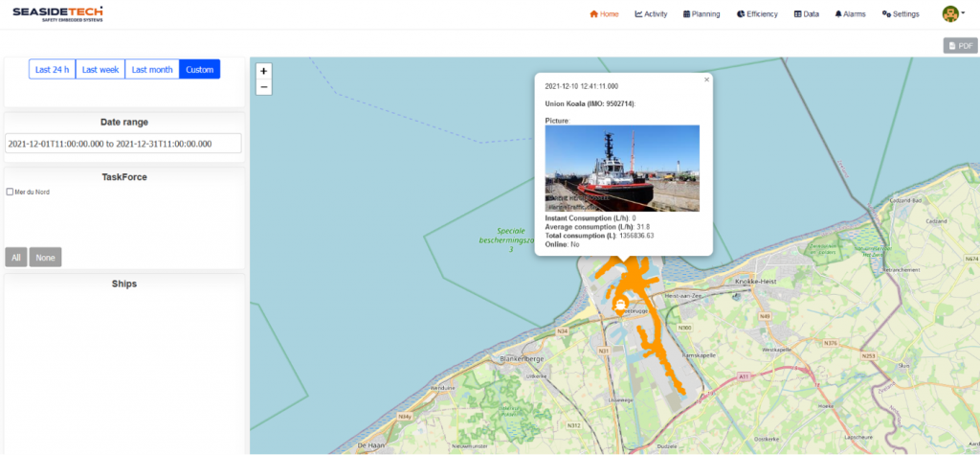
Task: Export the page as PDF
Action: [x=959, y=46]
